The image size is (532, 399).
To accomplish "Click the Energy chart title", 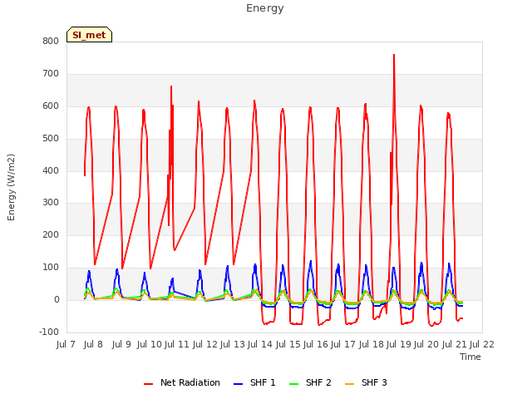I will (x=265, y=8).
